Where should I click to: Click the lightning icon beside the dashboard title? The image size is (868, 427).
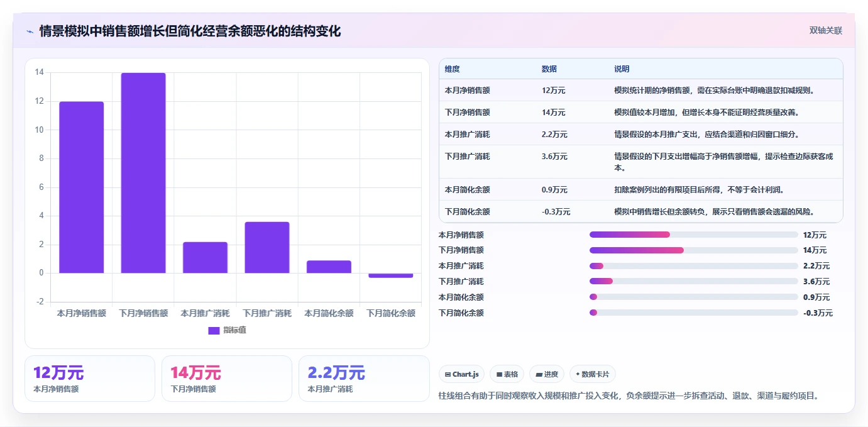tap(30, 31)
